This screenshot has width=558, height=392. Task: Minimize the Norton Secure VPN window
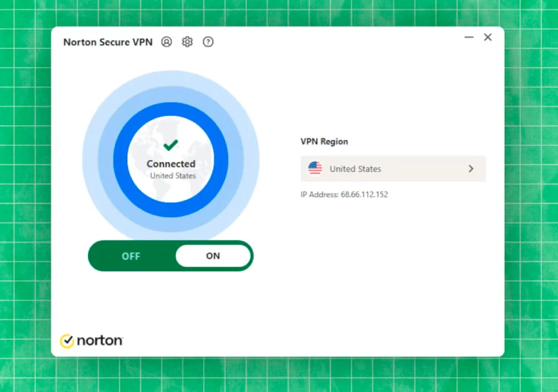469,37
